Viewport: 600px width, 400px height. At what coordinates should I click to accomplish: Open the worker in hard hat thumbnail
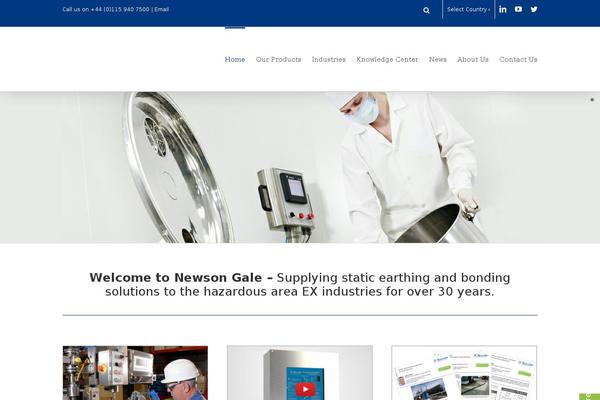135,373
